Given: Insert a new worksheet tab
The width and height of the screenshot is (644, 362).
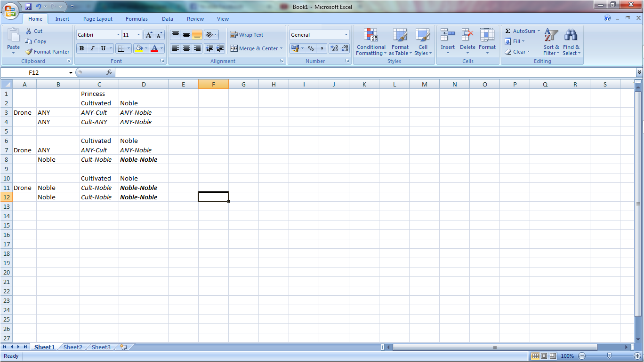Looking at the screenshot, I should (123, 347).
